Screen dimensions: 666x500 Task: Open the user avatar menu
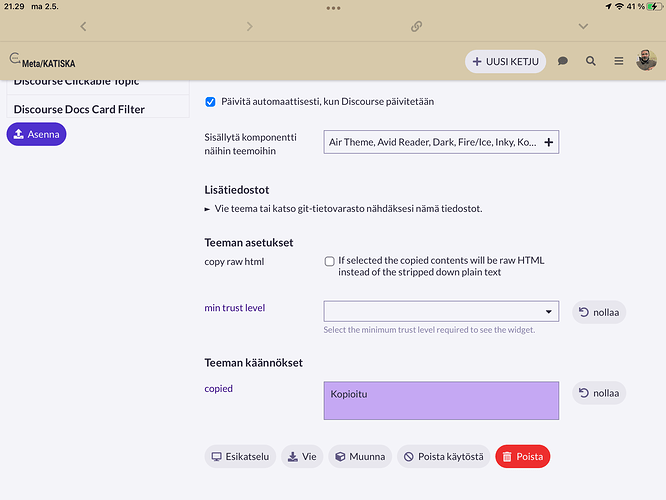tap(646, 60)
